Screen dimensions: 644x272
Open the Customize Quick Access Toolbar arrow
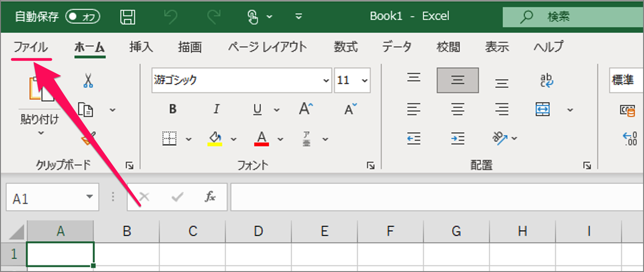[299, 17]
